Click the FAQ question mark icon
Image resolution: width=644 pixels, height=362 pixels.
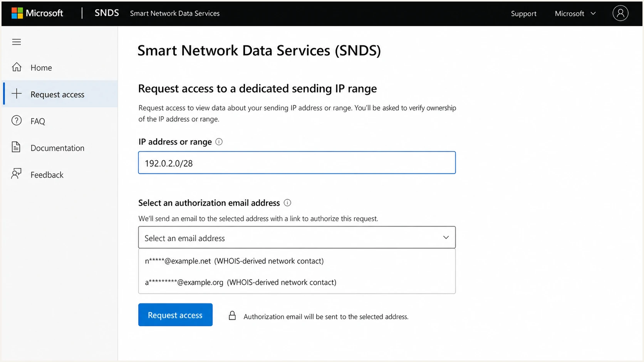(17, 120)
